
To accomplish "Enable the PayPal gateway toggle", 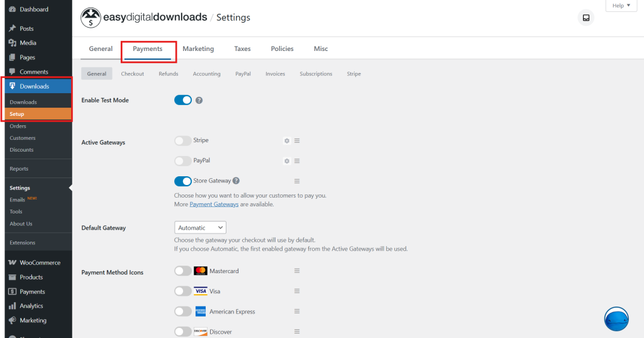I will 183,161.
